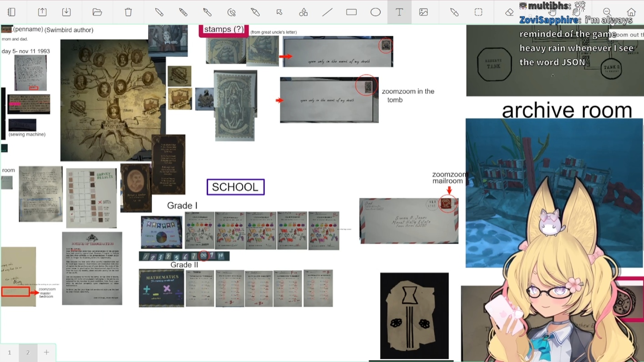
Task: Select the dashed rectangle selection tool
Action: 478,12
